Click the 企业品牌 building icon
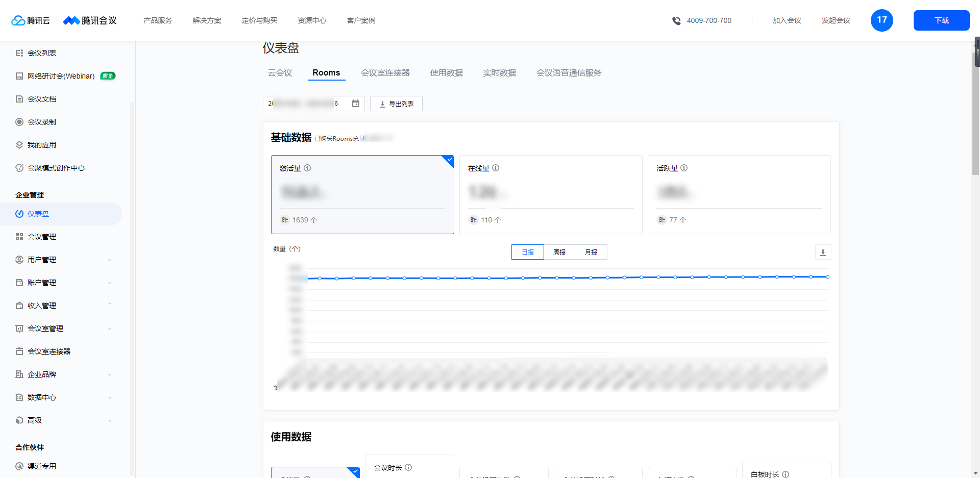 19,374
